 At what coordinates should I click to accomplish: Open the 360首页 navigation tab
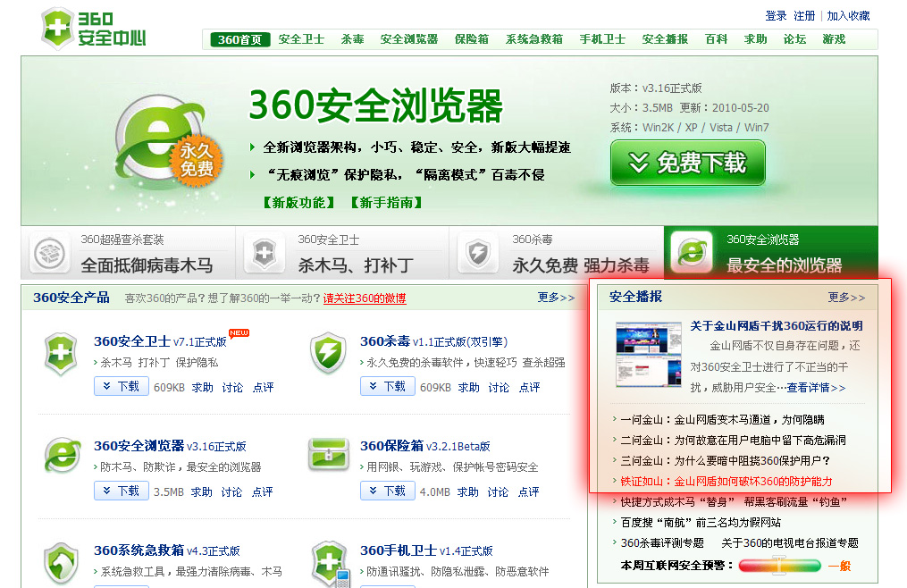point(240,40)
